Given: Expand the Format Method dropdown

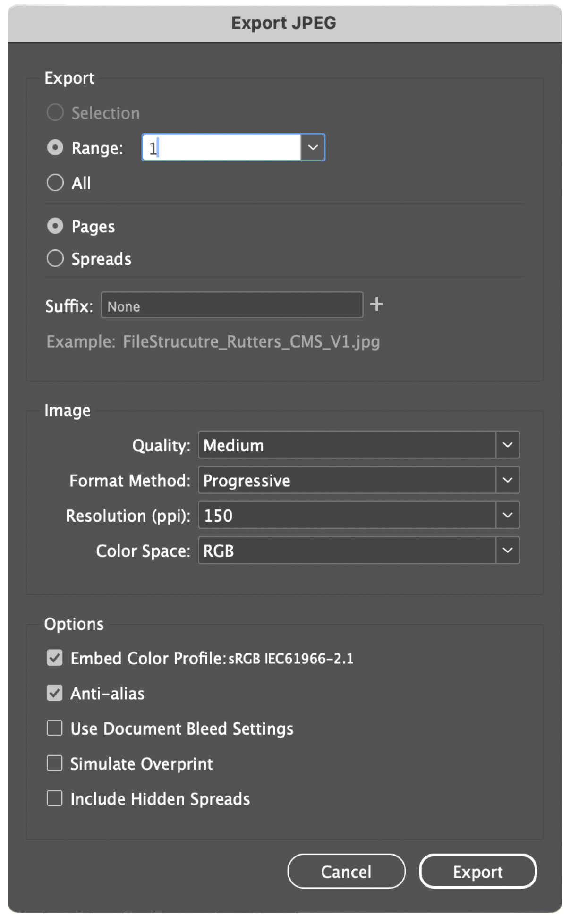Looking at the screenshot, I should (359, 480).
